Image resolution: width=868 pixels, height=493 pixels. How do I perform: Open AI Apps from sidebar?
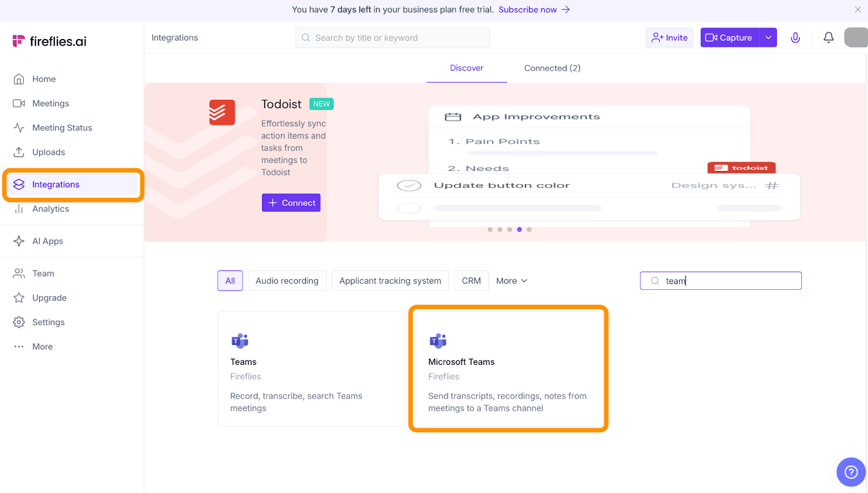pos(47,241)
